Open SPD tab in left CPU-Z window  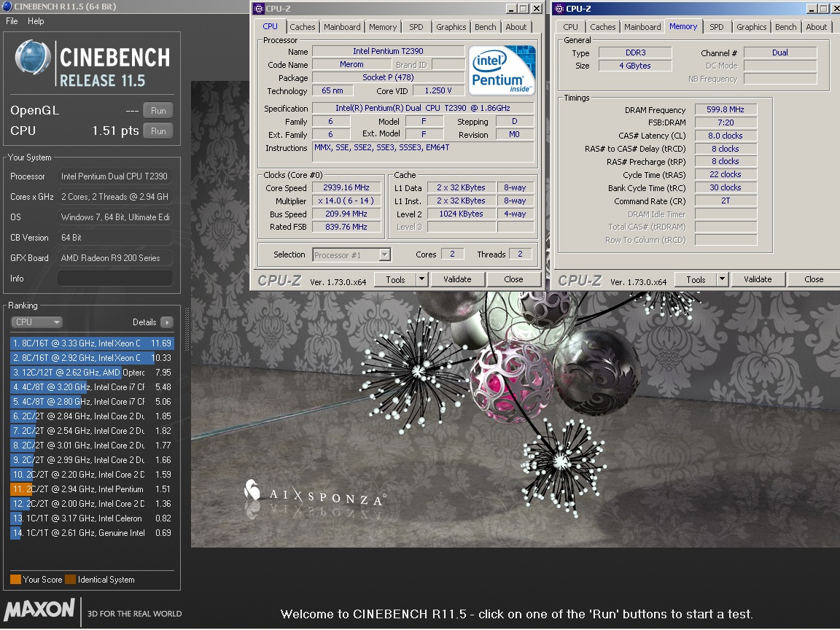point(416,27)
